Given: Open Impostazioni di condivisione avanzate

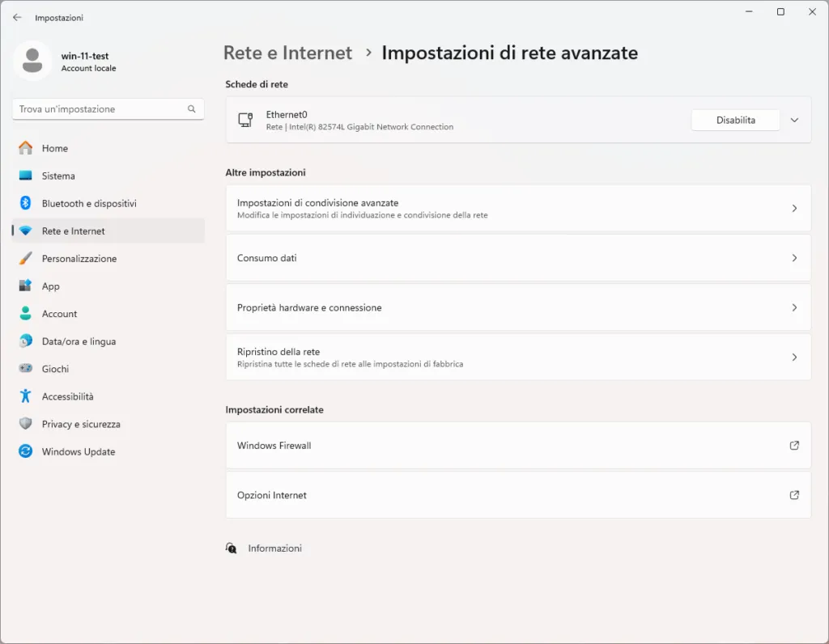Looking at the screenshot, I should (x=517, y=208).
